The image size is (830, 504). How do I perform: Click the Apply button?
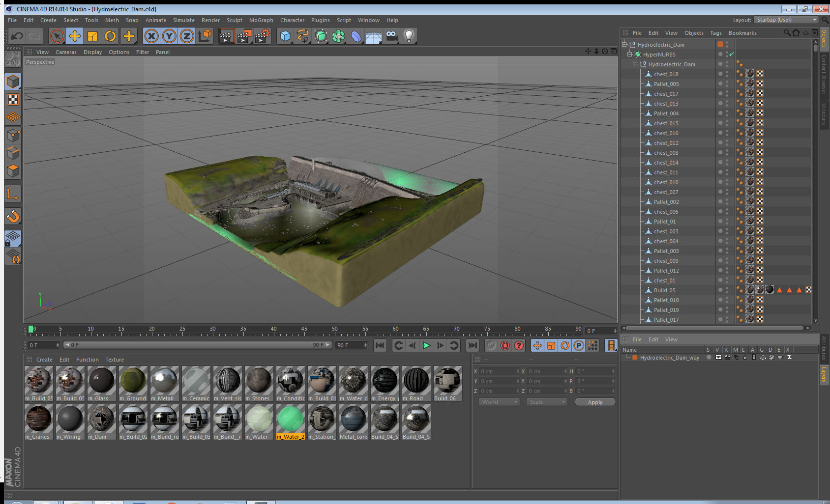(595, 402)
